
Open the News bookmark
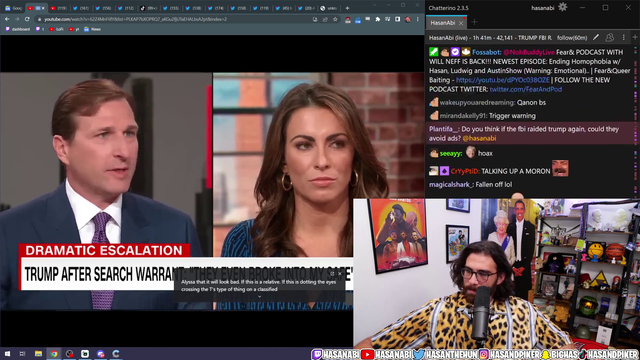[x=93, y=29]
